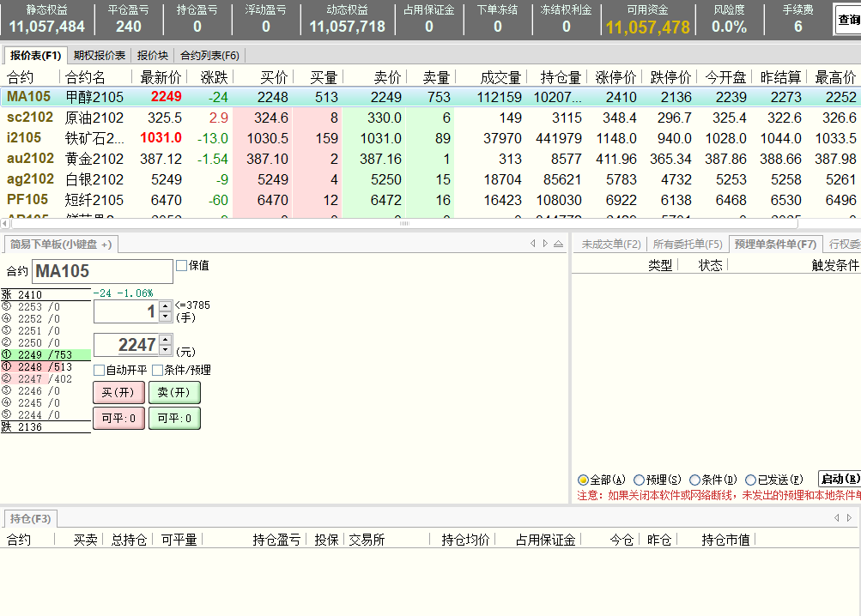Click the up-triangle collapse icon of order panel

[x=559, y=245]
